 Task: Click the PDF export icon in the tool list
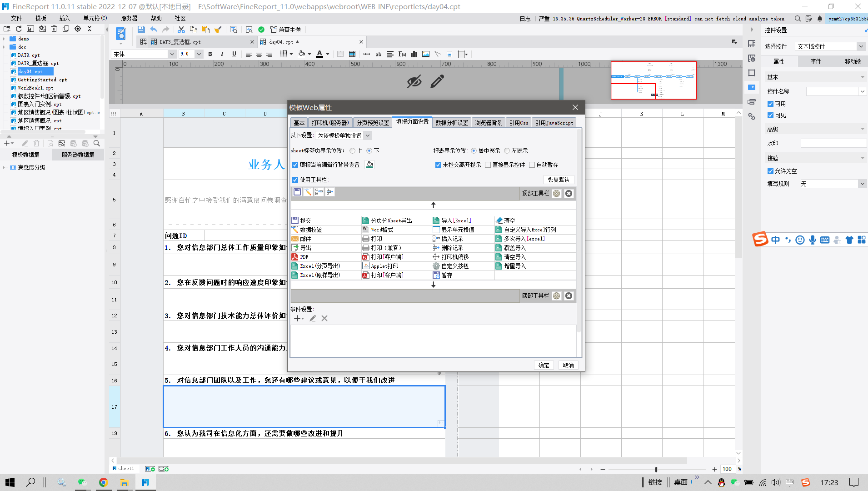click(295, 257)
